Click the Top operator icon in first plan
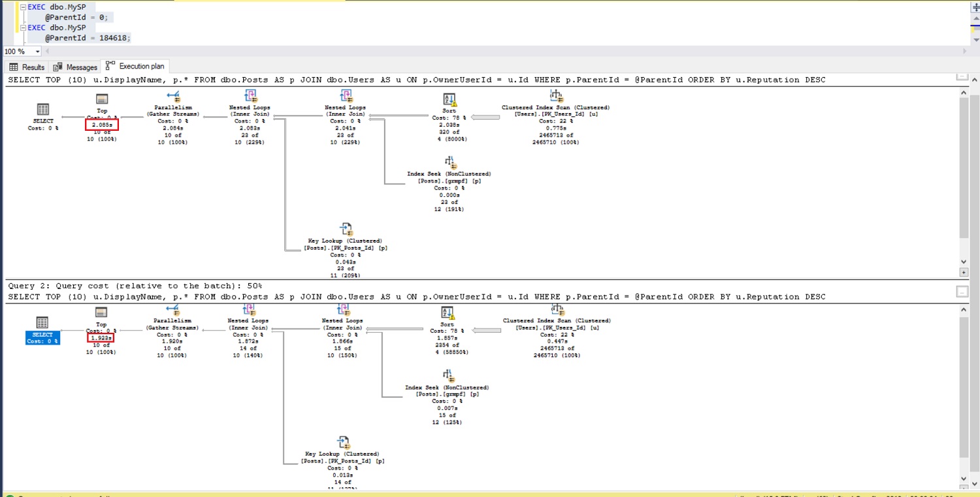The width and height of the screenshot is (980, 497). 102,99
